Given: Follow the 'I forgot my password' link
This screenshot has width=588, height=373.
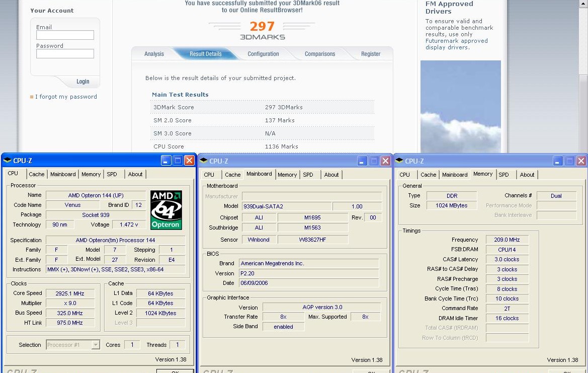Looking at the screenshot, I should point(66,97).
